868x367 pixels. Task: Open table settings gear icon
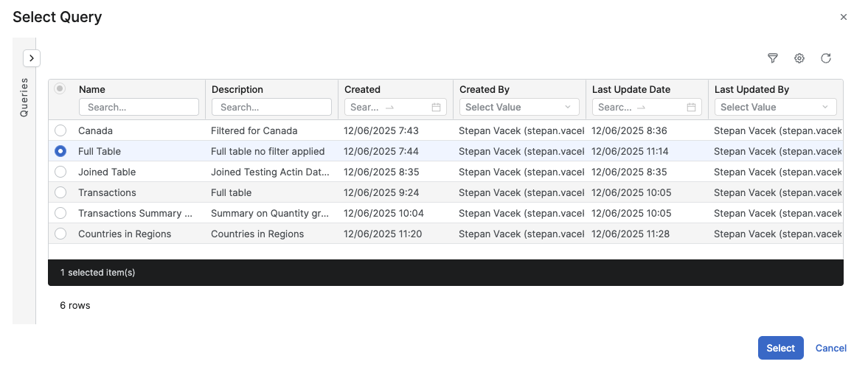799,58
